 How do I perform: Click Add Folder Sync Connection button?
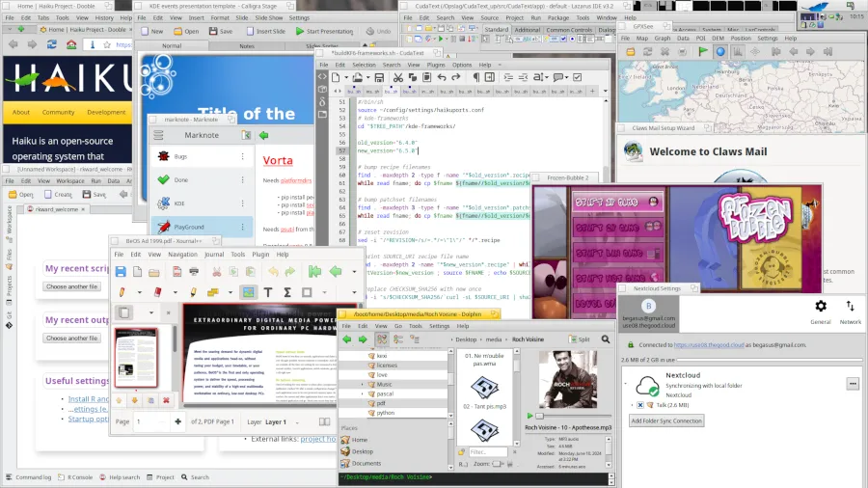(x=665, y=420)
